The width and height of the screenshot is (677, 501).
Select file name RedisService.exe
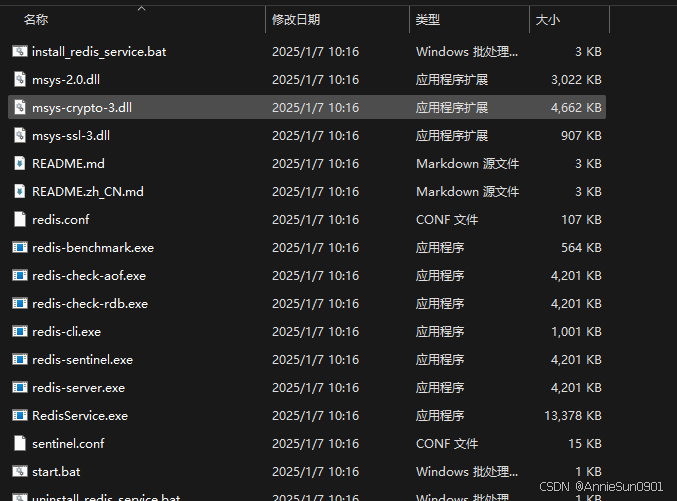(x=80, y=416)
